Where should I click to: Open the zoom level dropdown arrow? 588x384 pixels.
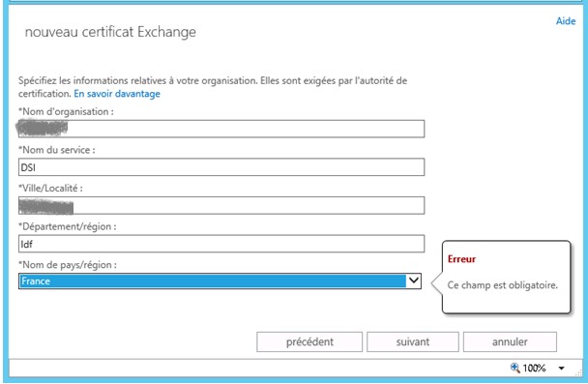click(x=561, y=369)
